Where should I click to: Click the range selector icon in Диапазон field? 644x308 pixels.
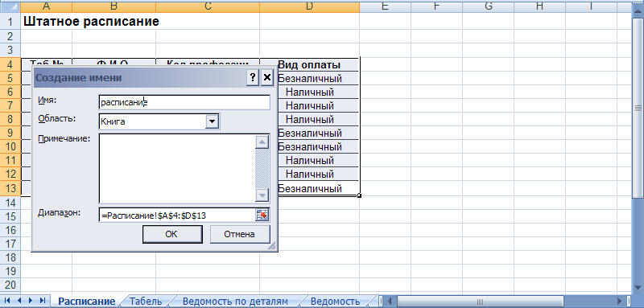coord(262,215)
